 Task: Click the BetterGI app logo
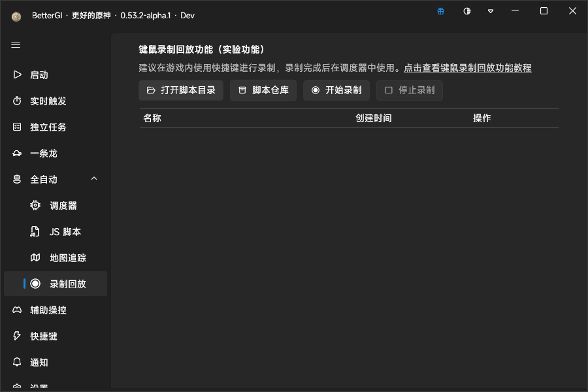[x=16, y=16]
